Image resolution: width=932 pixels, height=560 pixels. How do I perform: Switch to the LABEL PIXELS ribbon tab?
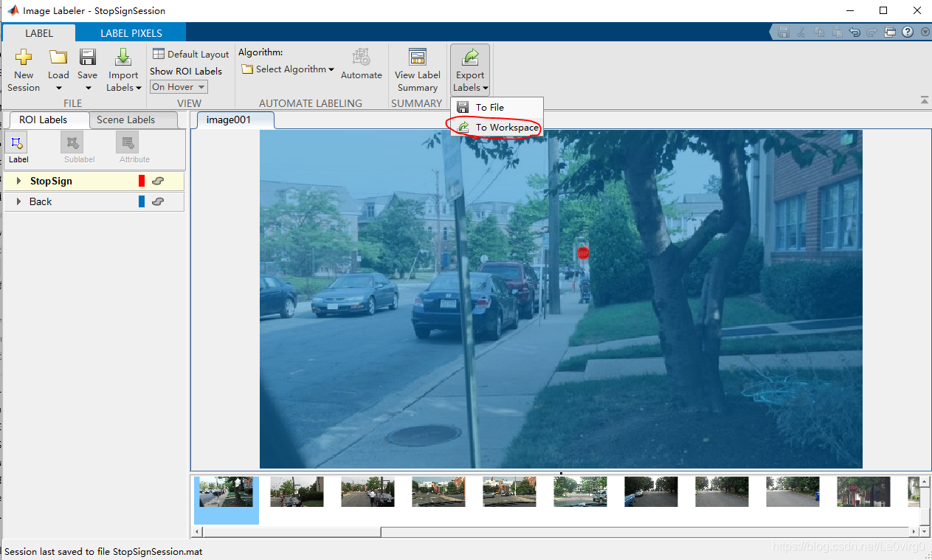[131, 32]
